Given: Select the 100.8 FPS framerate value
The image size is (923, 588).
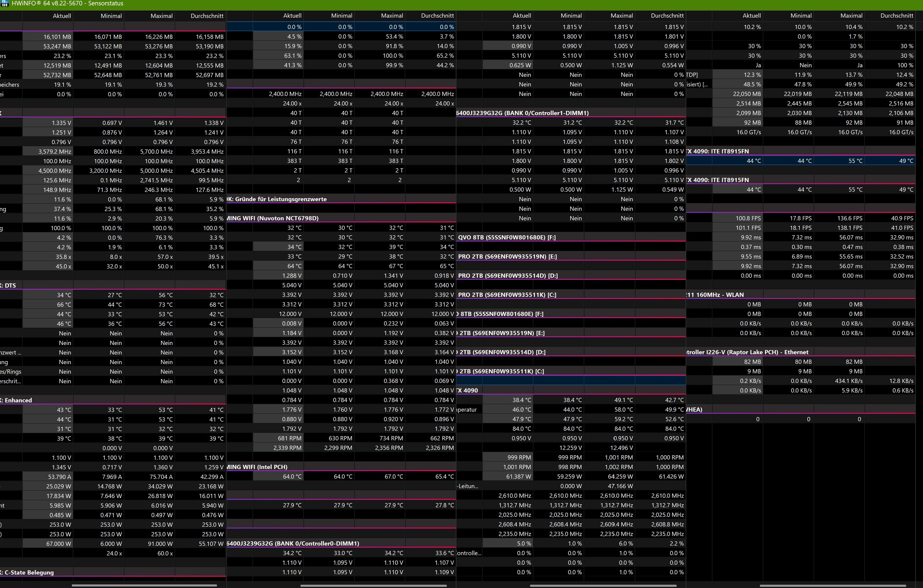Looking at the screenshot, I should click(748, 218).
